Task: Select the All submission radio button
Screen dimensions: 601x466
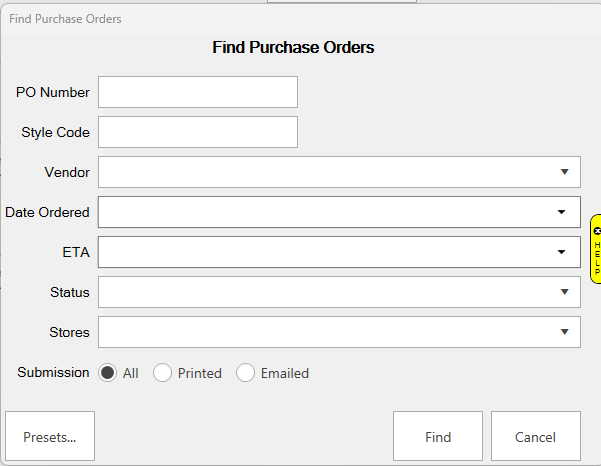Action: click(x=107, y=373)
